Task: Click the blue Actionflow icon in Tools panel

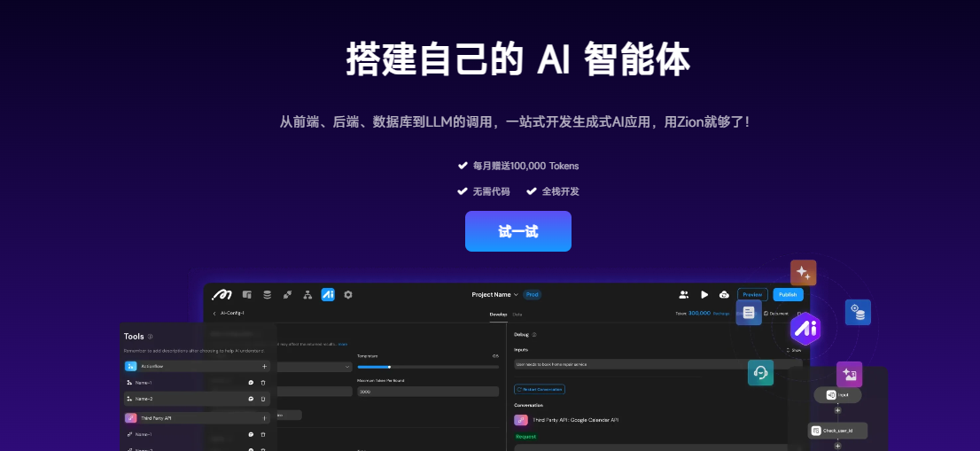Action: point(130,366)
